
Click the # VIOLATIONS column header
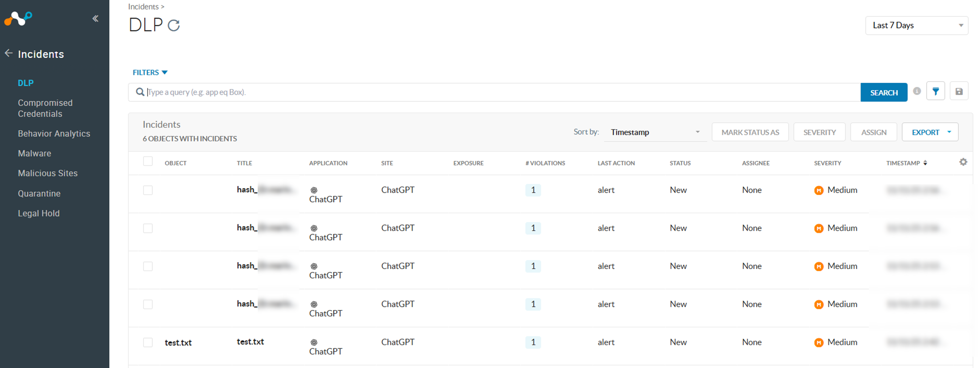pos(545,163)
